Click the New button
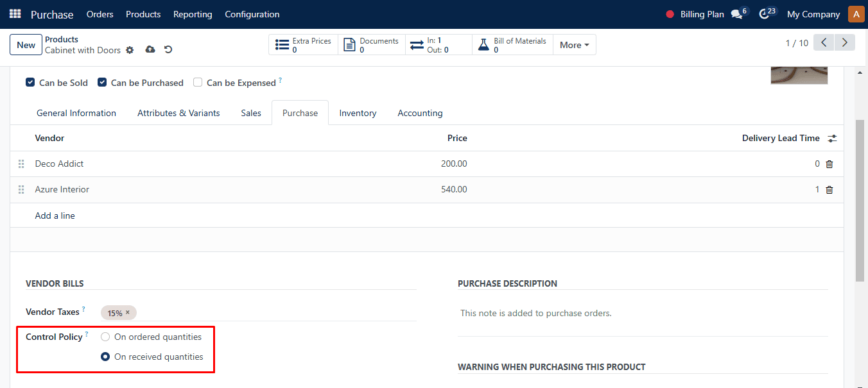The image size is (868, 388). point(26,45)
